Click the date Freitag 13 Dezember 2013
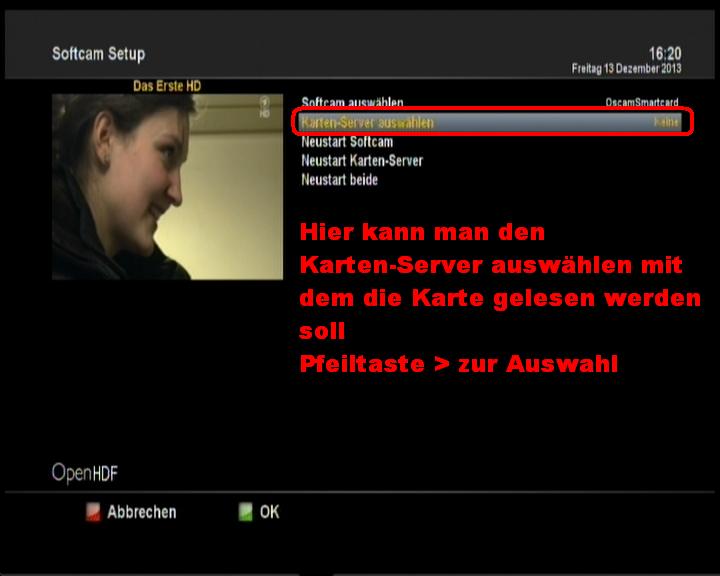Image resolution: width=720 pixels, height=576 pixels. [626, 69]
